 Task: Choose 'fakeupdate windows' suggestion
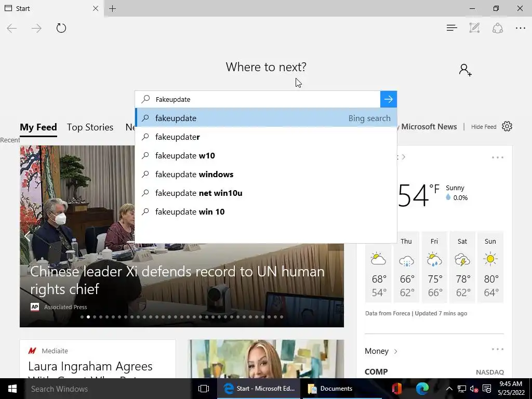[x=266, y=174]
